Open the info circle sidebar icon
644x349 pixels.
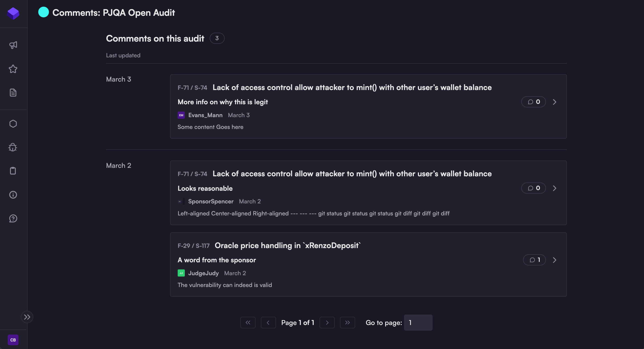click(13, 195)
